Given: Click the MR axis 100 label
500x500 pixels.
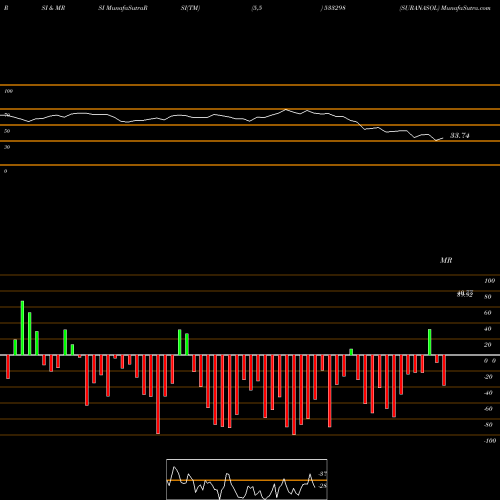Looking at the screenshot, I should click(x=489, y=281).
